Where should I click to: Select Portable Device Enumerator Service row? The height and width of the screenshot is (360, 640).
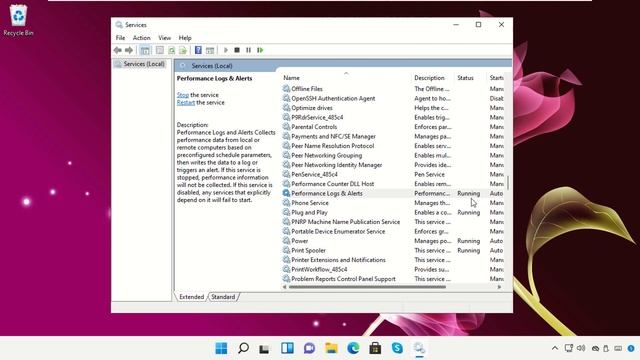(393, 231)
